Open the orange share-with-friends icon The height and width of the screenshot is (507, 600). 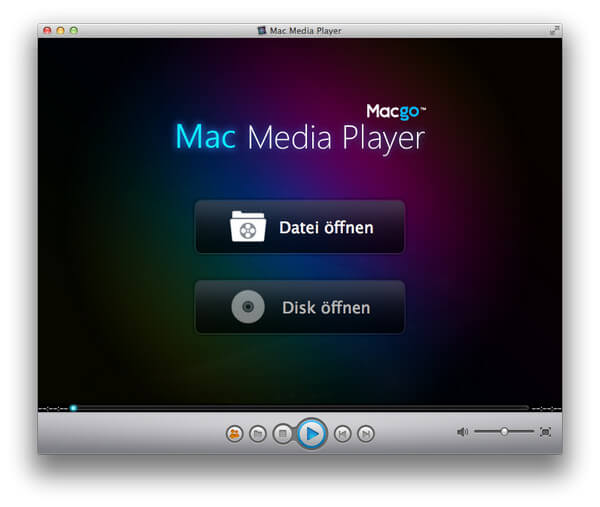[235, 434]
